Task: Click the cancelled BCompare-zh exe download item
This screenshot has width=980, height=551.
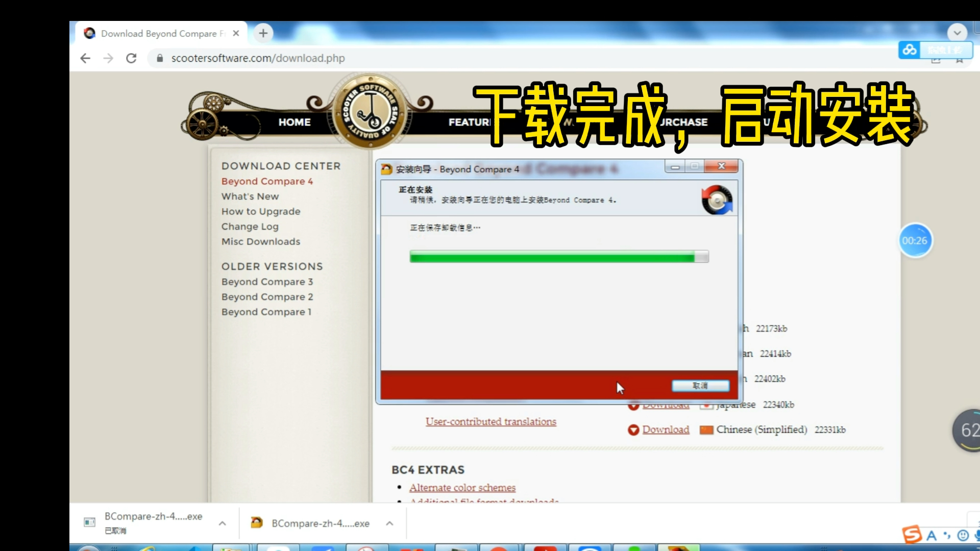Action: pos(153,523)
